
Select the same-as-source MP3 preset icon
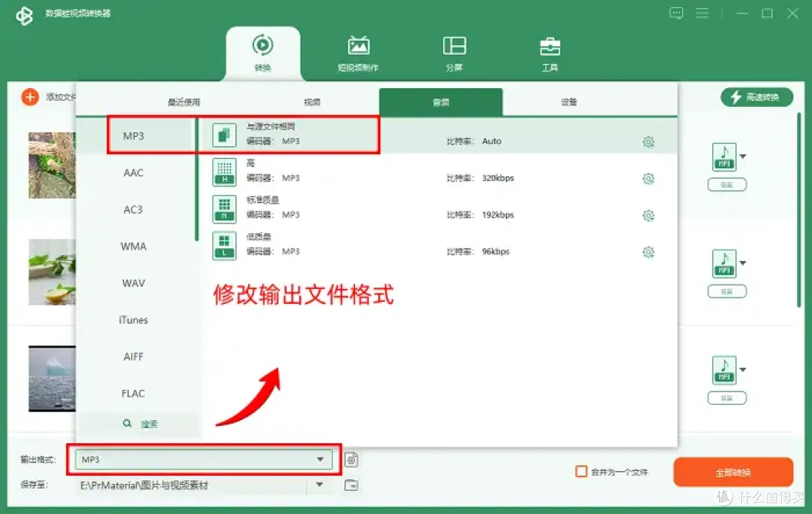[x=224, y=135]
